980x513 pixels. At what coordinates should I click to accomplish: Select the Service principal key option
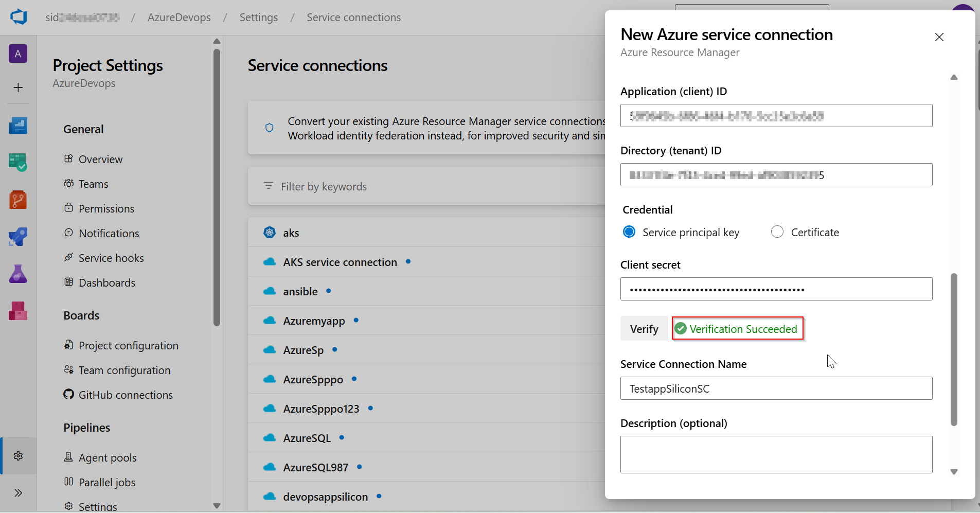click(x=629, y=232)
